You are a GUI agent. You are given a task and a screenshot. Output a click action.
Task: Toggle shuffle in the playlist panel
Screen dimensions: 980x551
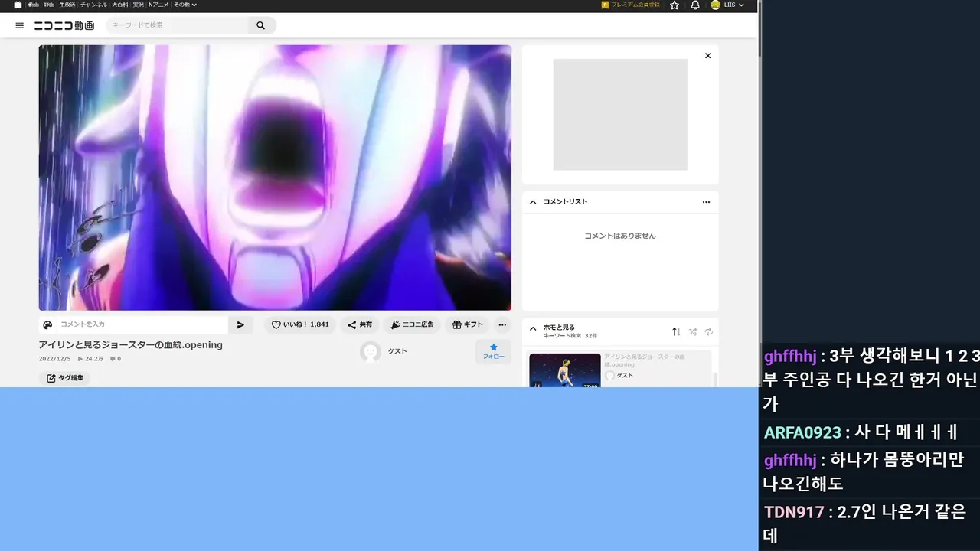(692, 331)
